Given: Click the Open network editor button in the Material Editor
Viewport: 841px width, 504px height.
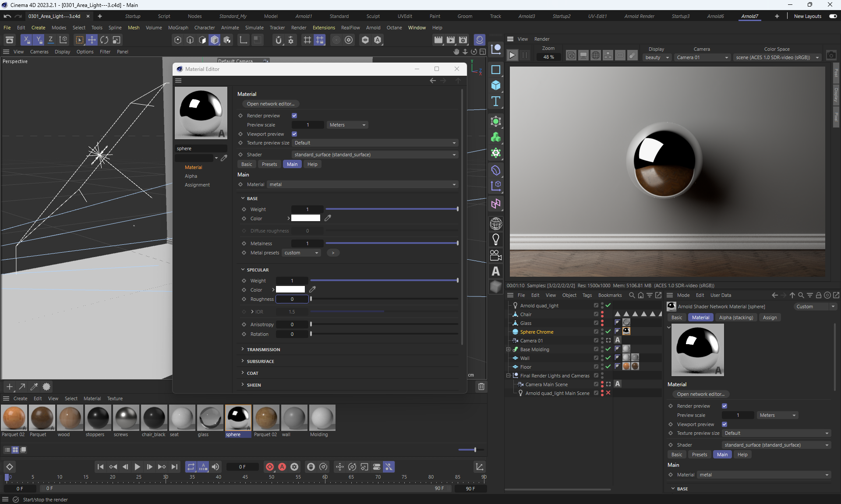Looking at the screenshot, I should coord(270,104).
